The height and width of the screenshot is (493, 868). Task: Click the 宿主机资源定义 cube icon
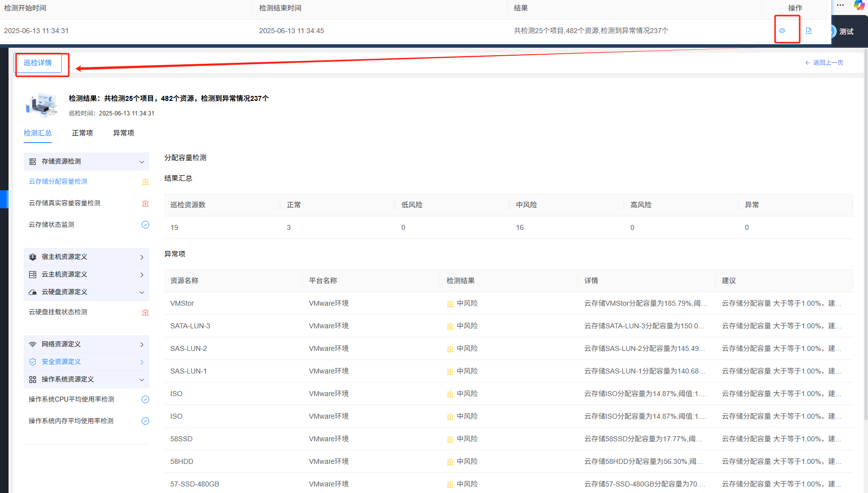click(x=33, y=257)
